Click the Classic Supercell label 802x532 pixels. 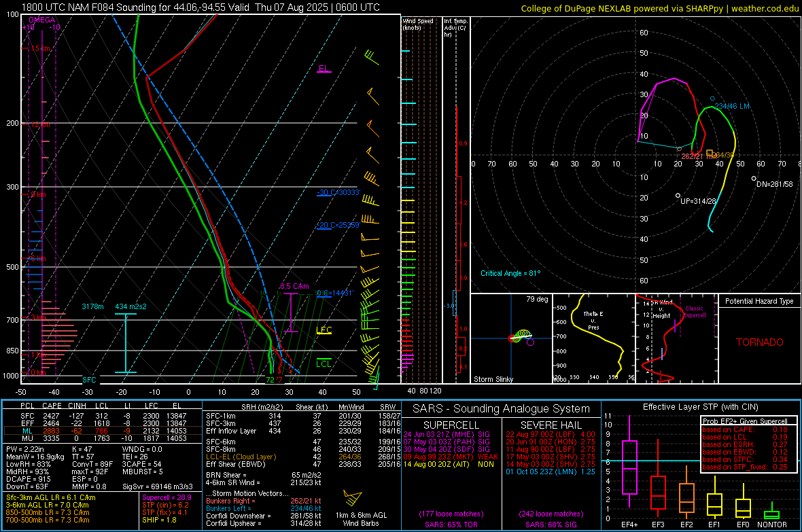click(x=695, y=312)
